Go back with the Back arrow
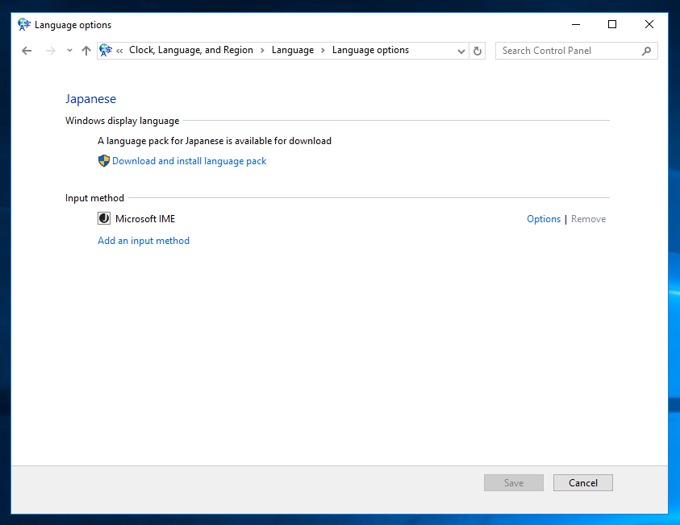Image resolution: width=680 pixels, height=525 pixels. pyautogui.click(x=26, y=51)
